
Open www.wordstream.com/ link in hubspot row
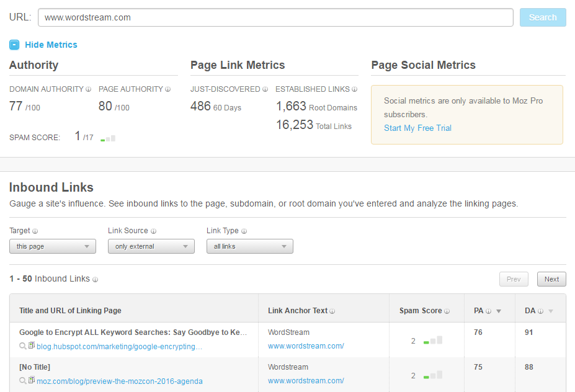[306, 346]
